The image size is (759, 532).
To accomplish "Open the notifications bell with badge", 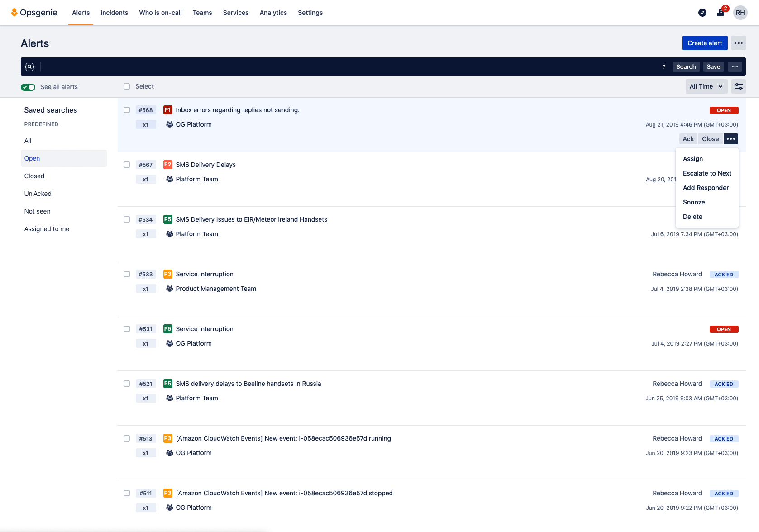I will [x=721, y=13].
